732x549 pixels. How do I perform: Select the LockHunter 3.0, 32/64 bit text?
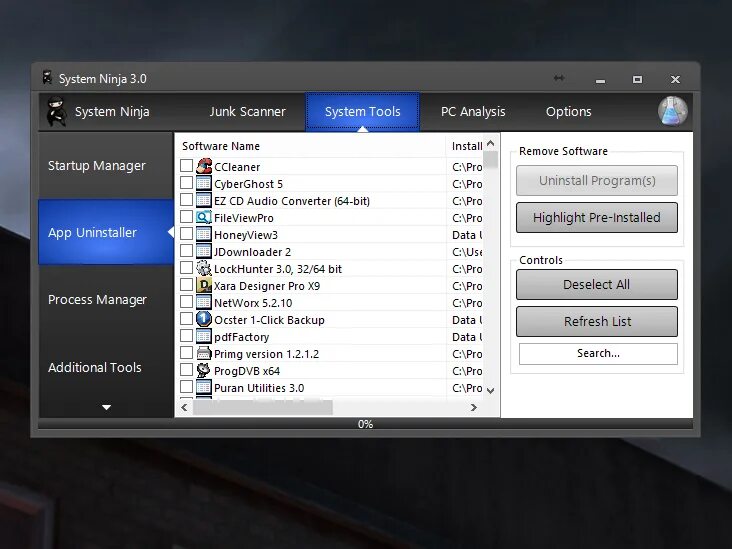(278, 269)
